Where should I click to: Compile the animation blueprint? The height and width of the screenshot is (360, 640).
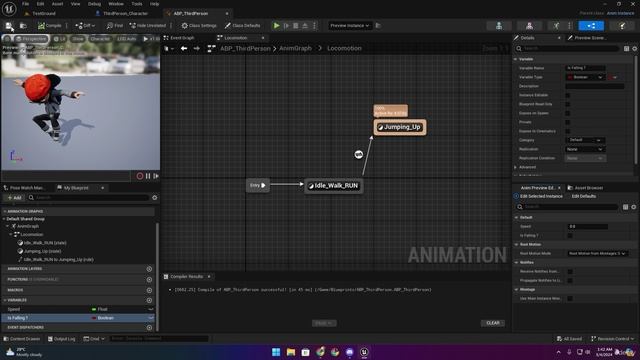[50, 26]
